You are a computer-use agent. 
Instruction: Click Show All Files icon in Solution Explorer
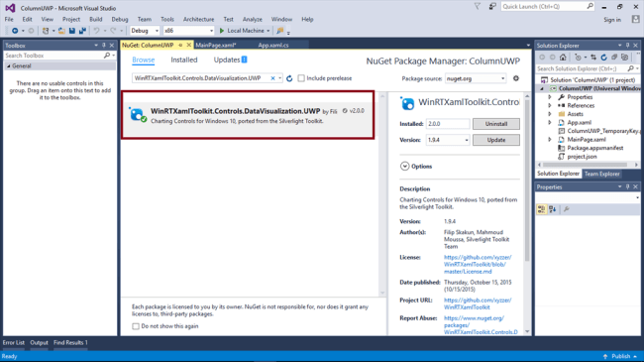coord(625,58)
